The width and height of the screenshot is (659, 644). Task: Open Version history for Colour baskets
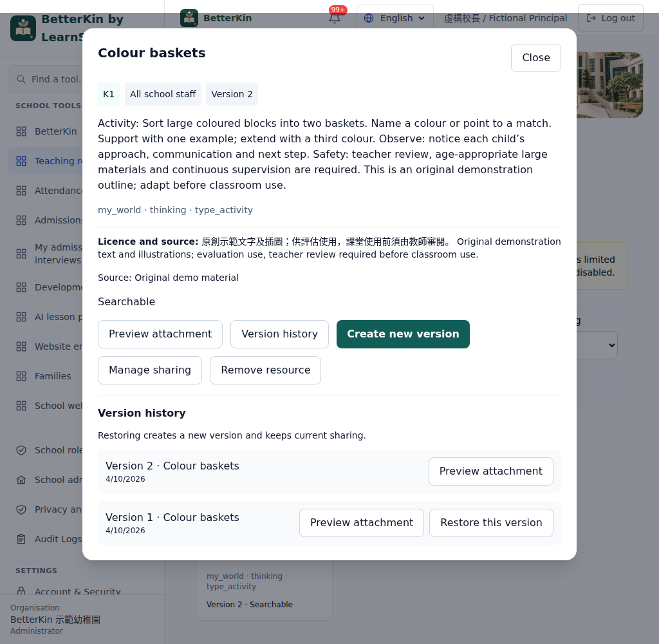coord(279,334)
